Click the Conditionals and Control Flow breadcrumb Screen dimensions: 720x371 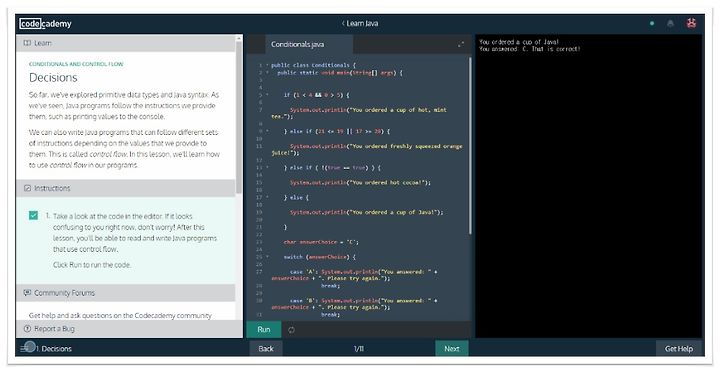(76, 64)
